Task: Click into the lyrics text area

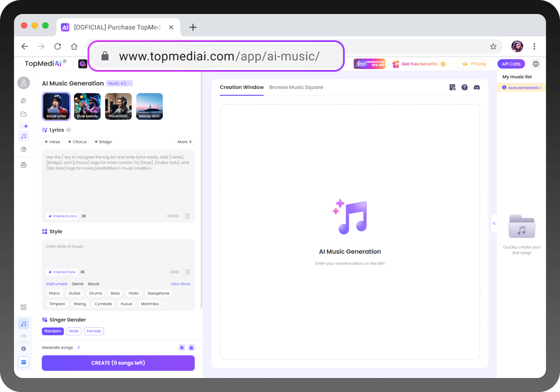Action: [118, 180]
